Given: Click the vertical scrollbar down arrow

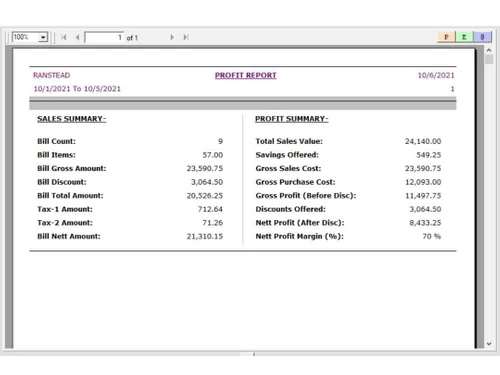Looking at the screenshot, I should (489, 344).
